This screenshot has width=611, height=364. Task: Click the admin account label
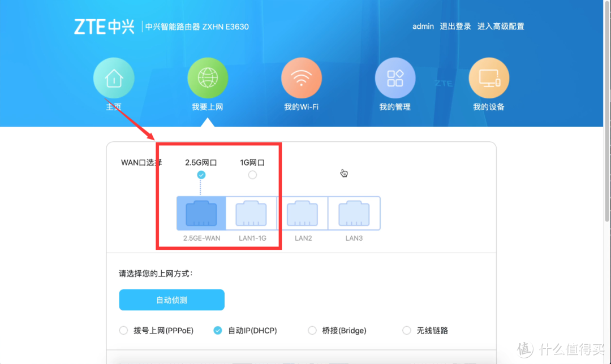(423, 26)
